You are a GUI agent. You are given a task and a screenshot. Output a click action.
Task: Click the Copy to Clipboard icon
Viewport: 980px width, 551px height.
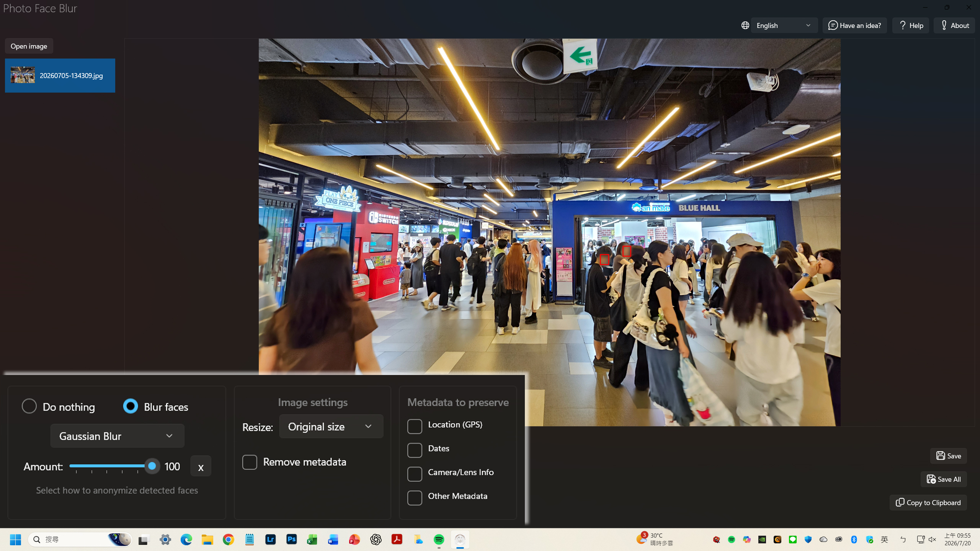point(900,502)
